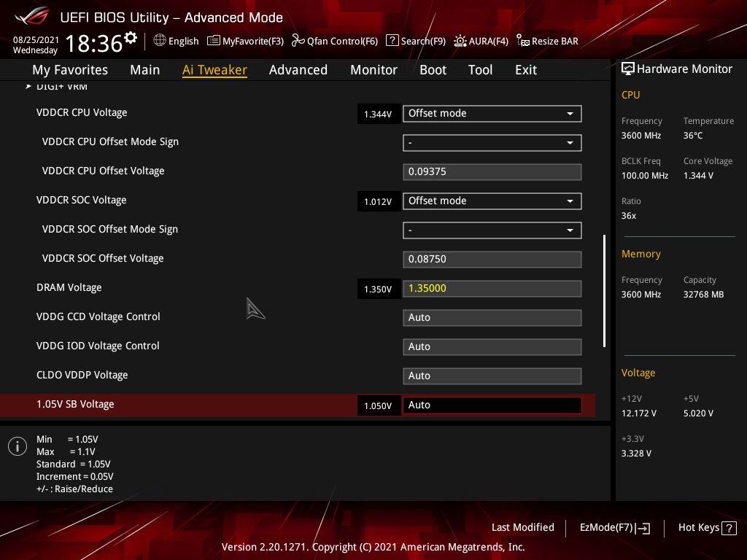Open VDDCR SOC Voltage mode dropdown
747x560 pixels.
point(492,201)
